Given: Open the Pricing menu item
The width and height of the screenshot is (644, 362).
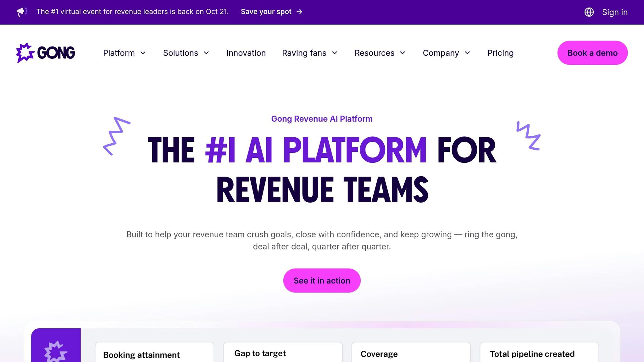Looking at the screenshot, I should coord(500,53).
